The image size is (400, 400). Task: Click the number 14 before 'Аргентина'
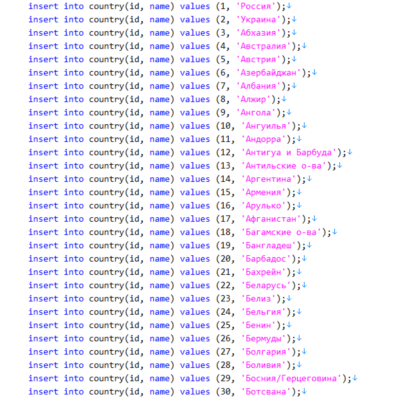tap(225, 179)
